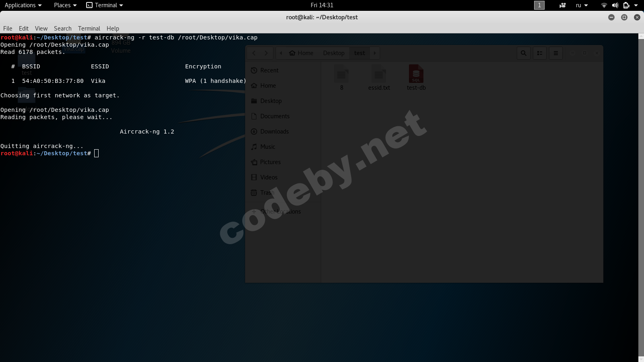Screen dimensions: 644x362
Task: Click the Quitting aircrack-ng... line
Action: tap(42, 146)
